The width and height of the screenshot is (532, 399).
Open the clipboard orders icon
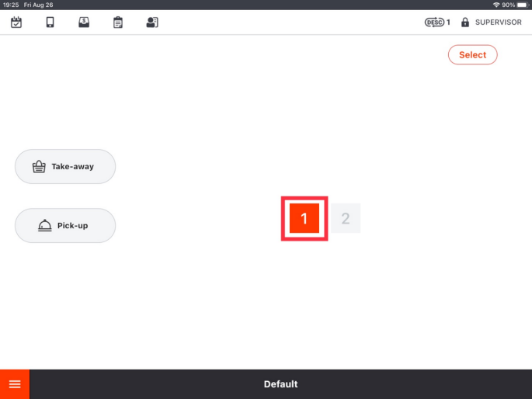pos(118,23)
